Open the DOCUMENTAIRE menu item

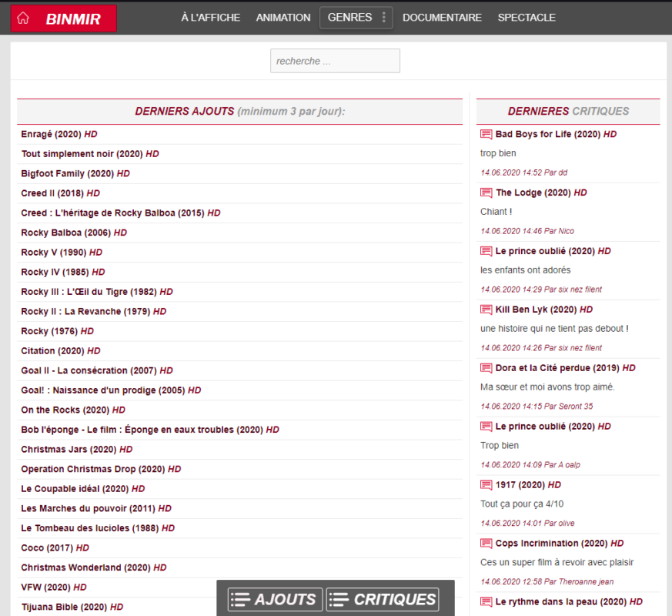pos(442,18)
